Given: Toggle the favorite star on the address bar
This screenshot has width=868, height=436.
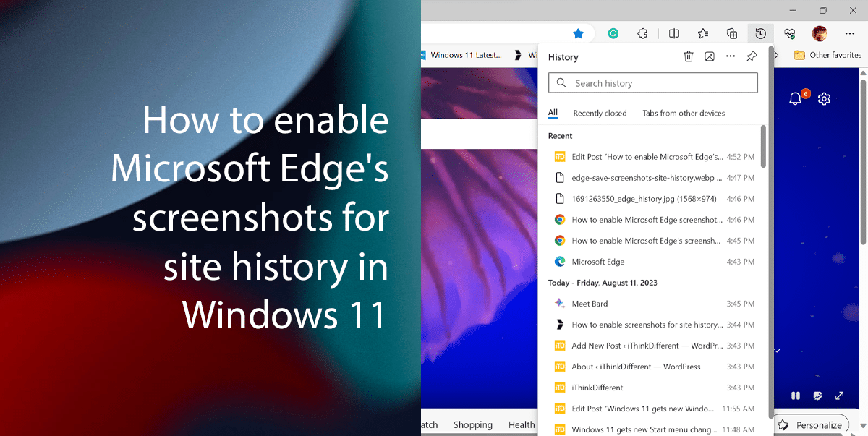Looking at the screenshot, I should coord(578,33).
